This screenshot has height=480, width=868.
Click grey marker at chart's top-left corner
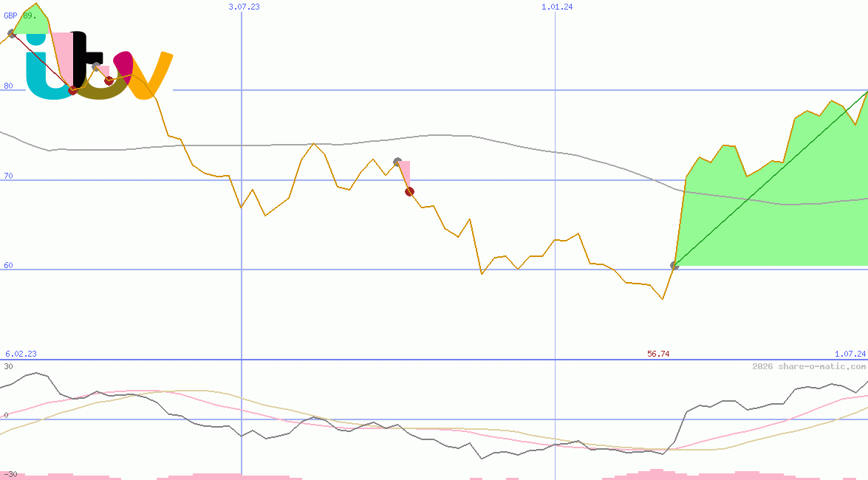pyautogui.click(x=11, y=33)
